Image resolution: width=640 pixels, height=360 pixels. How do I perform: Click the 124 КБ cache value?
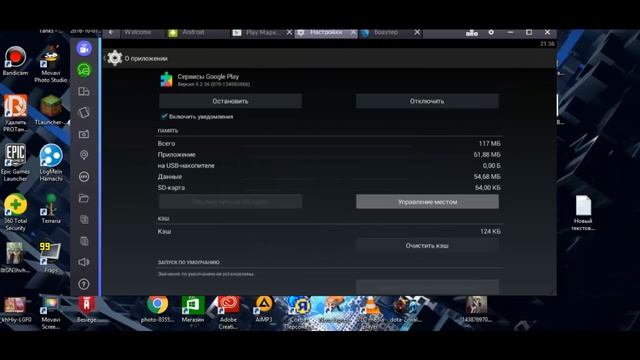(490, 231)
